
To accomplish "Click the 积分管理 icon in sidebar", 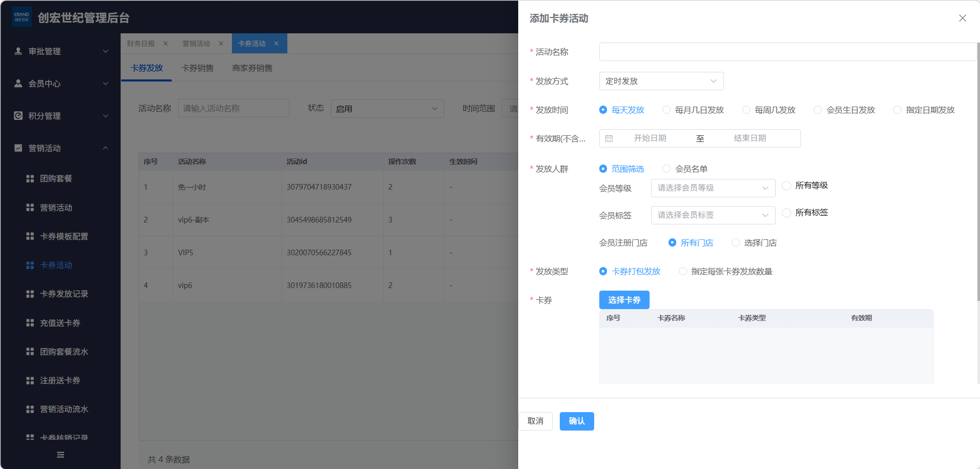I will point(18,116).
